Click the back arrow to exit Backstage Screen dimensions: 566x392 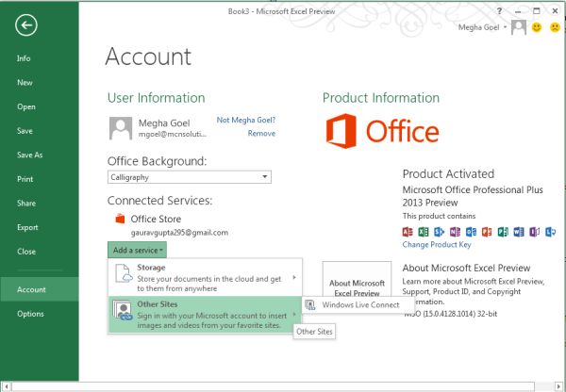[x=25, y=25]
